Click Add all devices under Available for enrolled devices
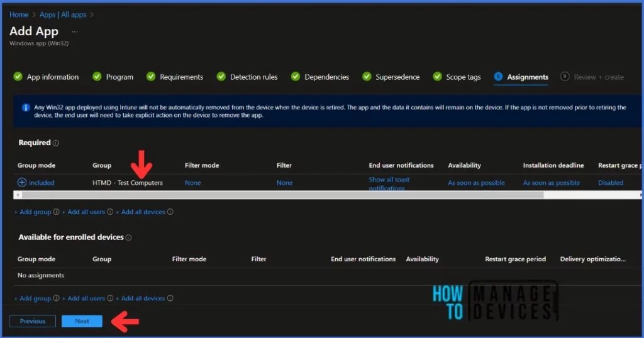644x338 pixels. click(x=140, y=298)
